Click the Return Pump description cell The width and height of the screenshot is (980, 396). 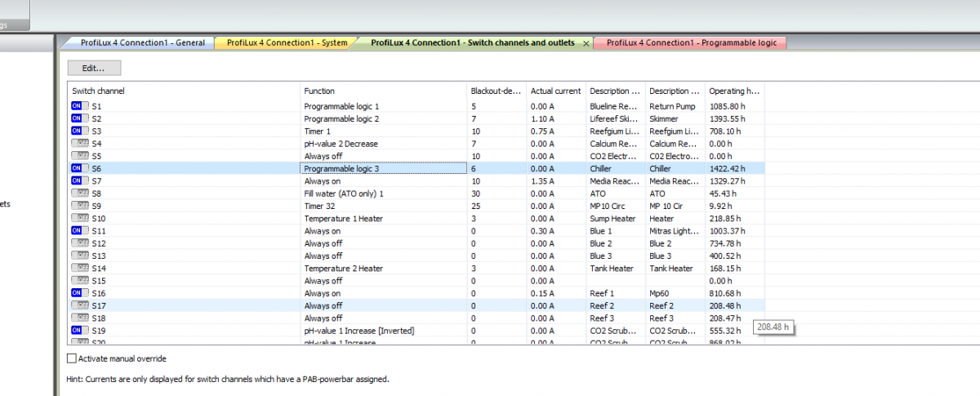pyautogui.click(x=675, y=106)
